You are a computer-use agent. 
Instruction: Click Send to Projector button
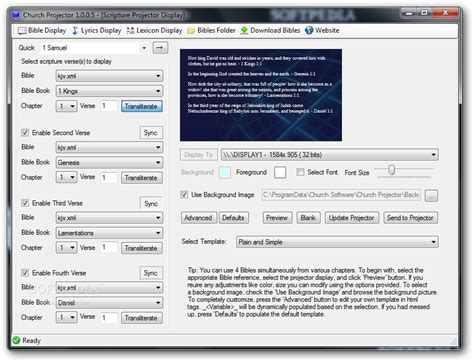[x=410, y=218]
